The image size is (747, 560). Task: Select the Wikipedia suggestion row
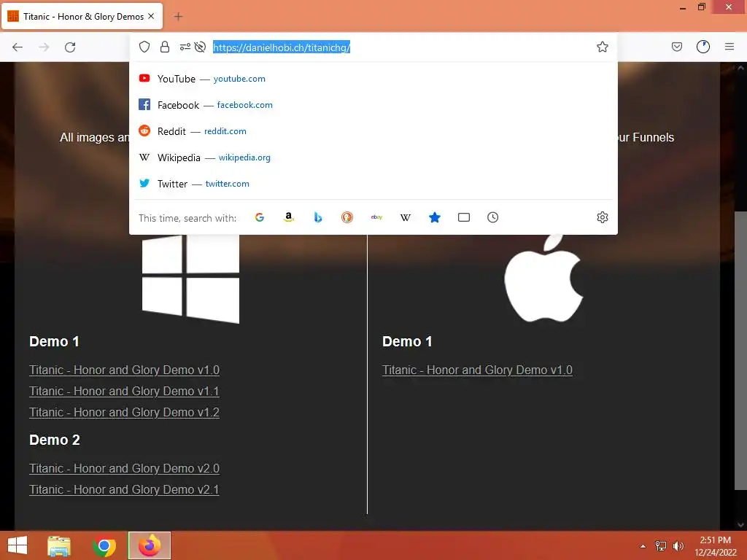pyautogui.click(x=373, y=157)
